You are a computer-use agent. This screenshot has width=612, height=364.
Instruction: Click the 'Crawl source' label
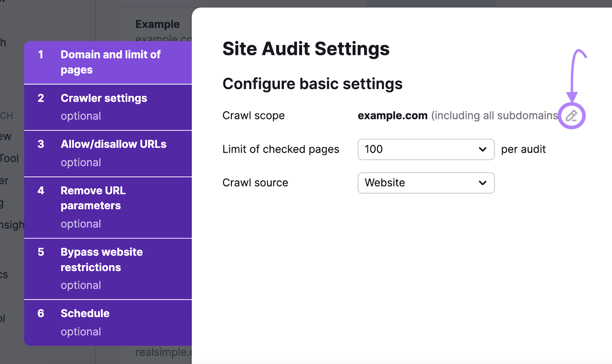[255, 183]
